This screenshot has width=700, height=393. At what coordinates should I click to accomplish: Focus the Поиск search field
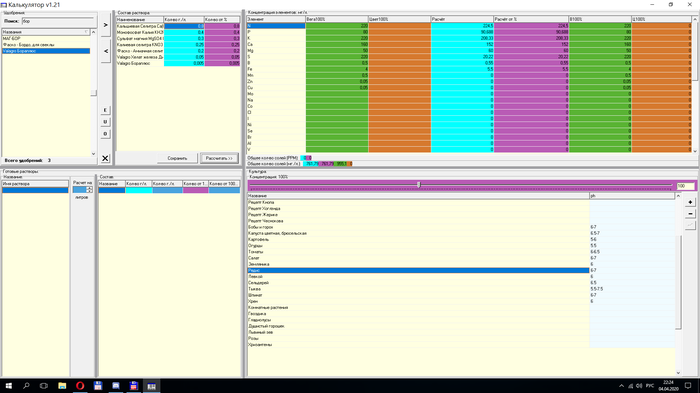(58, 21)
